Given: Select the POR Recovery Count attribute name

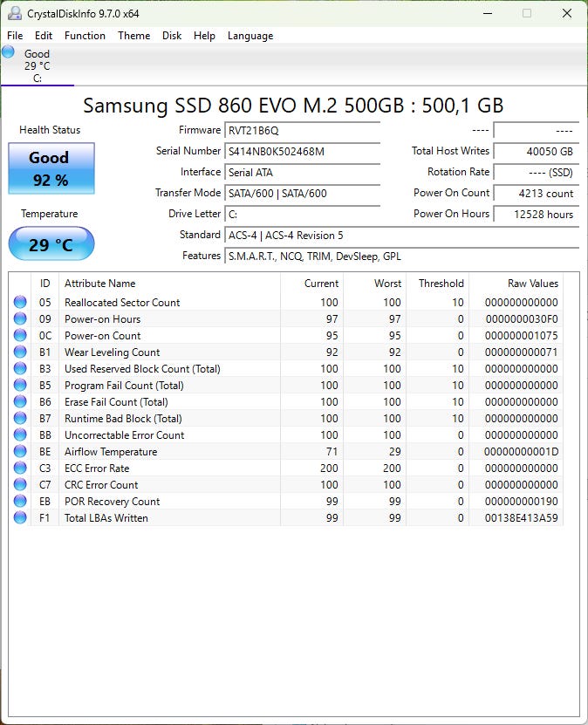Looking at the screenshot, I should click(x=112, y=501).
